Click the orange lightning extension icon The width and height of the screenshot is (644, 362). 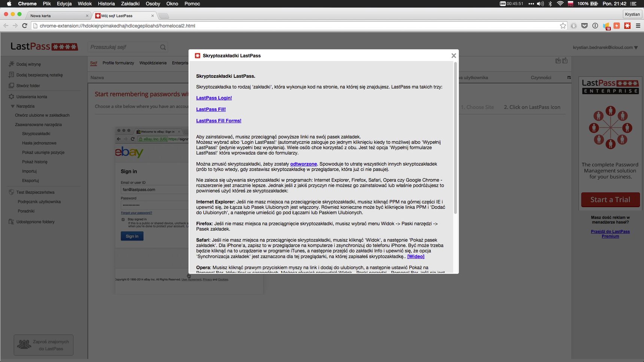(x=617, y=26)
